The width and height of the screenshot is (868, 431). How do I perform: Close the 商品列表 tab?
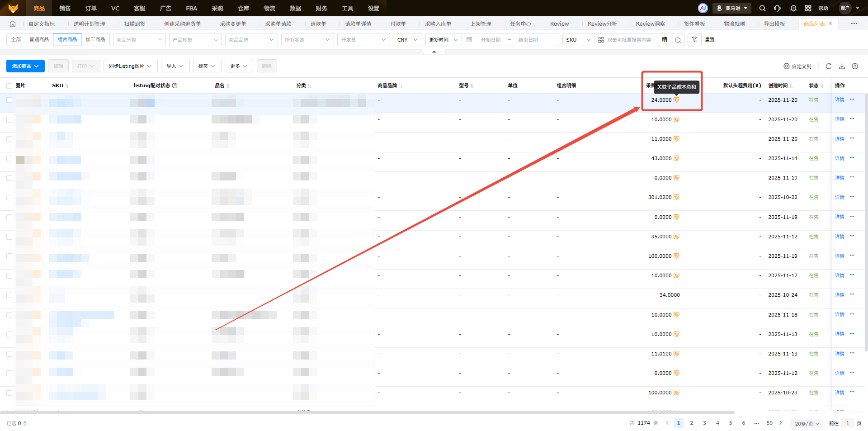pos(830,24)
